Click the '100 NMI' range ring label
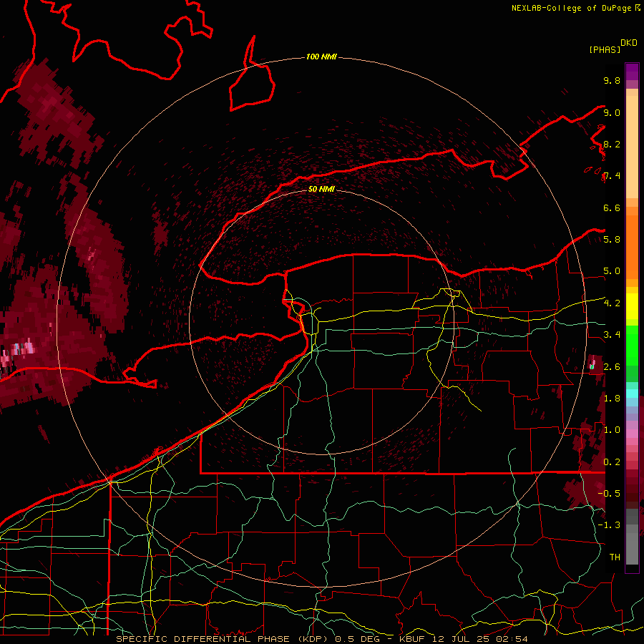This screenshot has width=644, height=644. pos(321,57)
